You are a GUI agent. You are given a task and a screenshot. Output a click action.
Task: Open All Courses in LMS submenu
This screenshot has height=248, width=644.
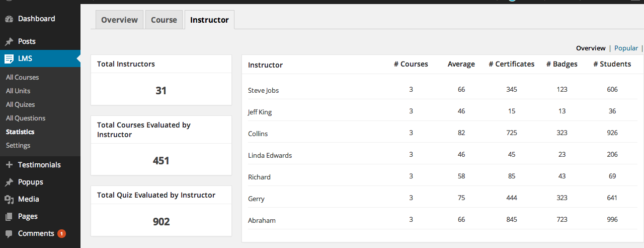point(22,78)
